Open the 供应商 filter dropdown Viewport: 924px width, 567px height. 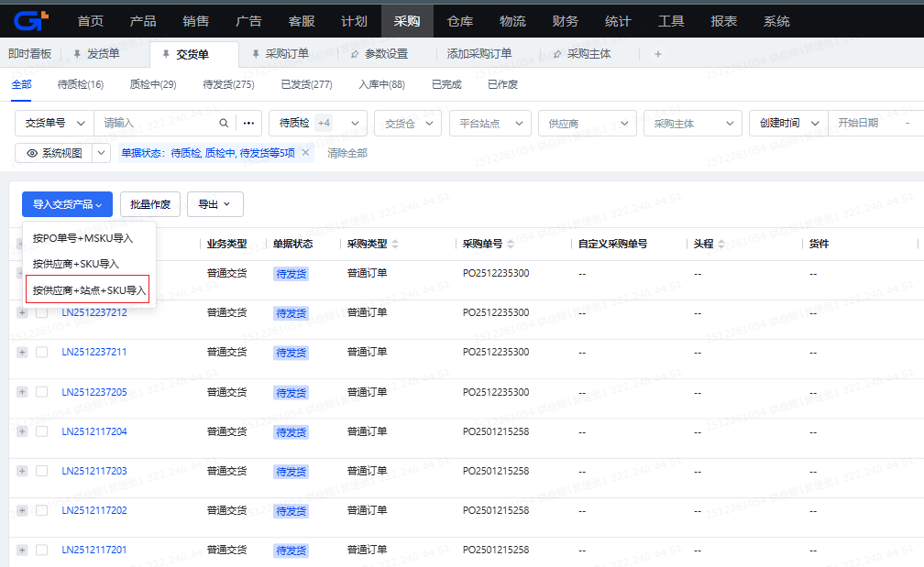[x=588, y=123]
